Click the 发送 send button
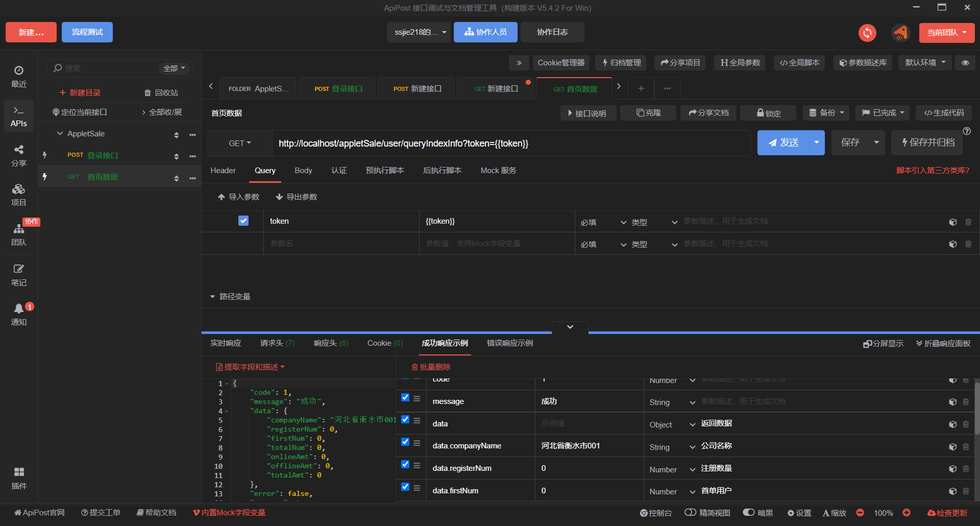 coord(783,142)
